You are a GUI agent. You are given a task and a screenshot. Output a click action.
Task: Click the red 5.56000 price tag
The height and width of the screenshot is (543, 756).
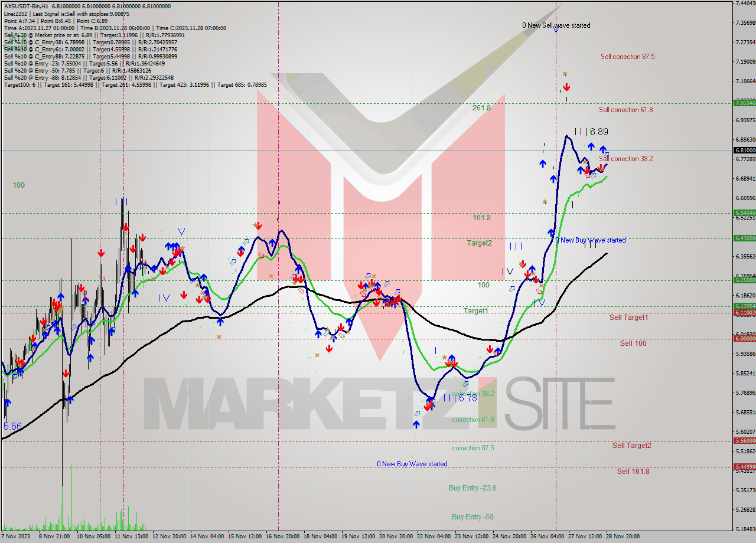[744, 441]
